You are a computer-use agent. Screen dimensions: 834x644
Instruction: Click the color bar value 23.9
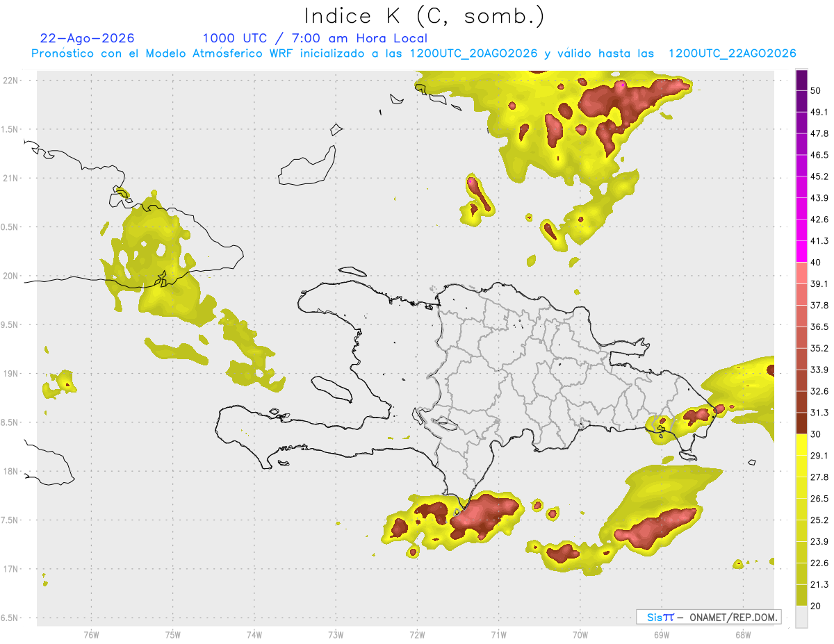819,541
